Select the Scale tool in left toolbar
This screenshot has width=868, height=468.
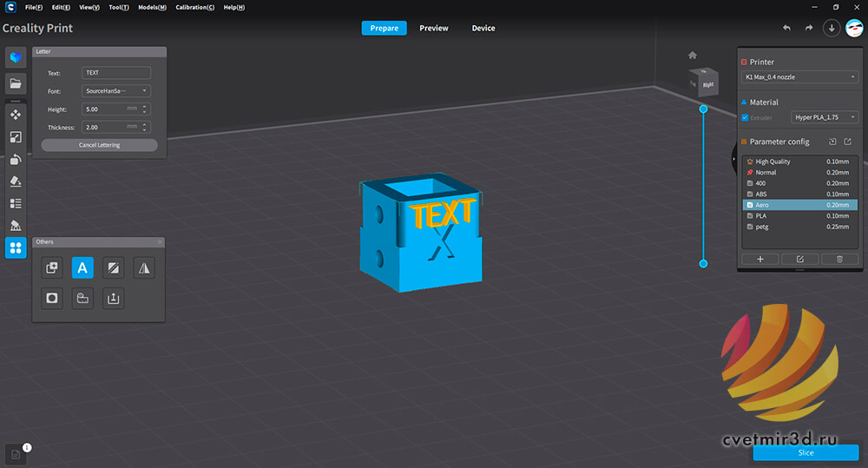[x=16, y=137]
